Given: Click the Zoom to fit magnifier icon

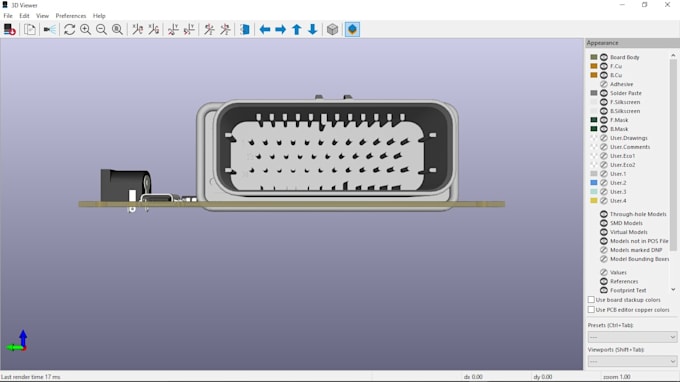Looking at the screenshot, I should click(x=117, y=29).
